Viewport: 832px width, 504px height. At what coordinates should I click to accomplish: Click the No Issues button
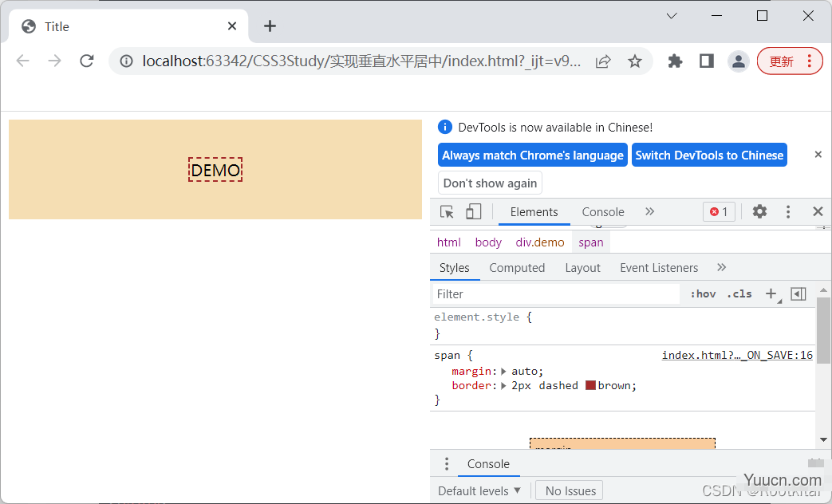570,490
